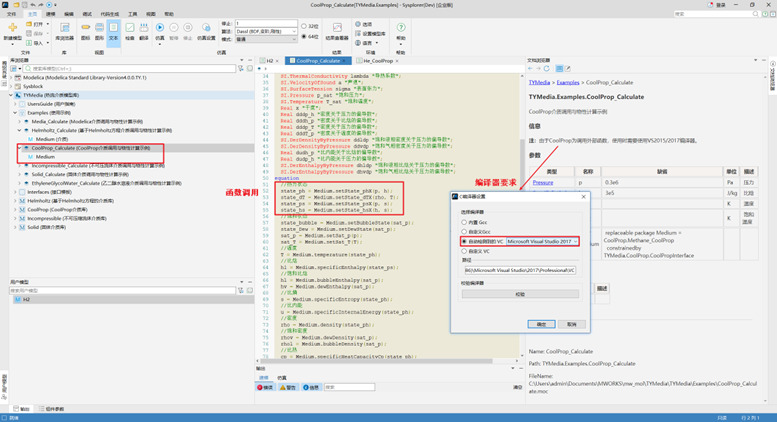Follow the Examples breadcrumb link
777x422 pixels.
(x=568, y=83)
